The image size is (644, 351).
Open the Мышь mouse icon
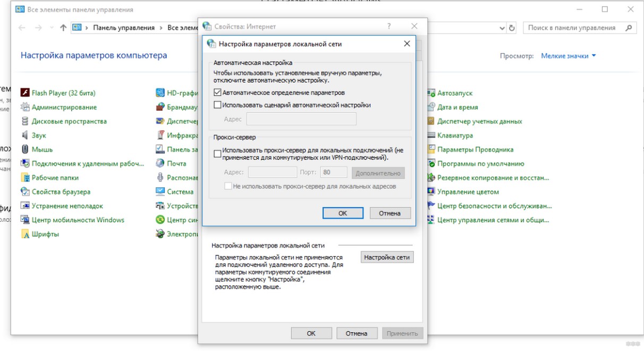pyautogui.click(x=24, y=149)
